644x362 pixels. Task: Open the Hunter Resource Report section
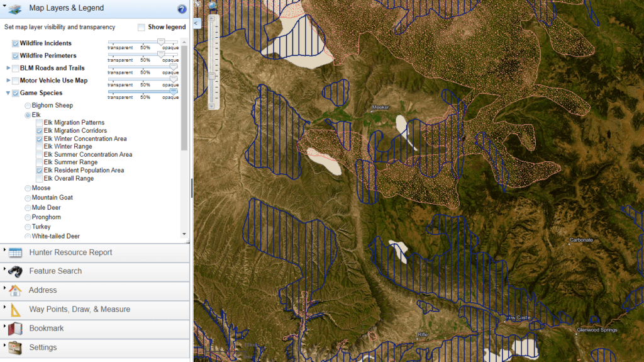[x=95, y=252]
